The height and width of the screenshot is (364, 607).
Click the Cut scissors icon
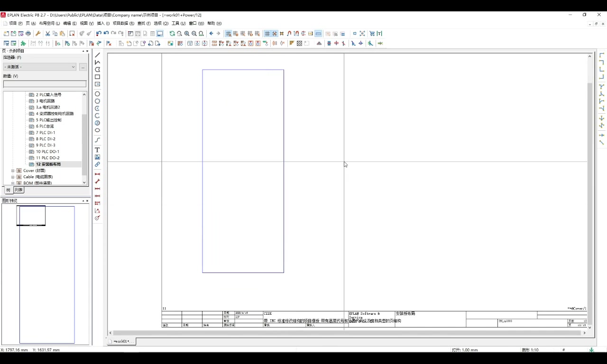point(47,34)
